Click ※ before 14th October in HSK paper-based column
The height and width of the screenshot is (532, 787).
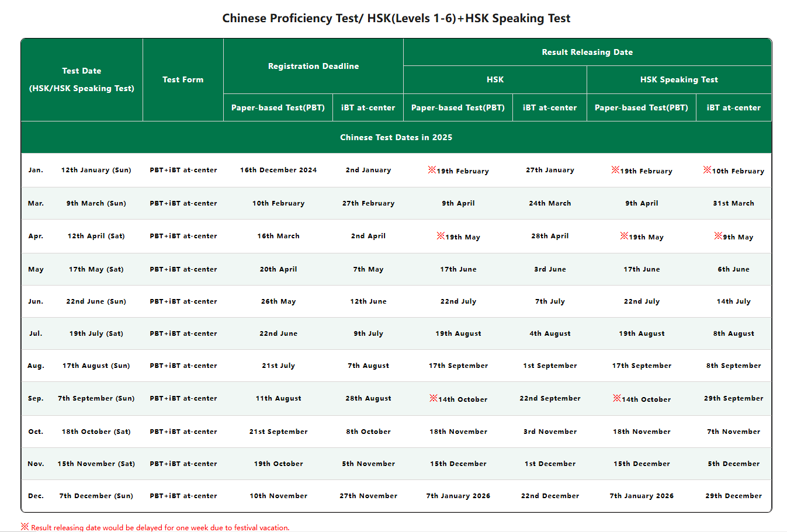point(433,398)
